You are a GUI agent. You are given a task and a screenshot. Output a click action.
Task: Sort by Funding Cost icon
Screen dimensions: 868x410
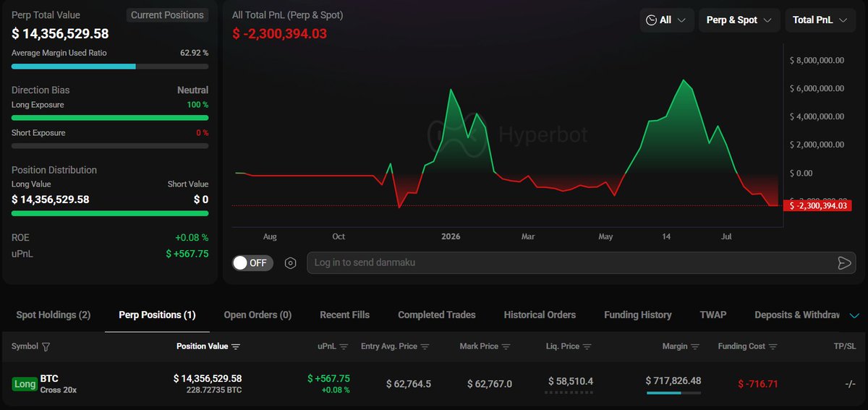coord(773,346)
